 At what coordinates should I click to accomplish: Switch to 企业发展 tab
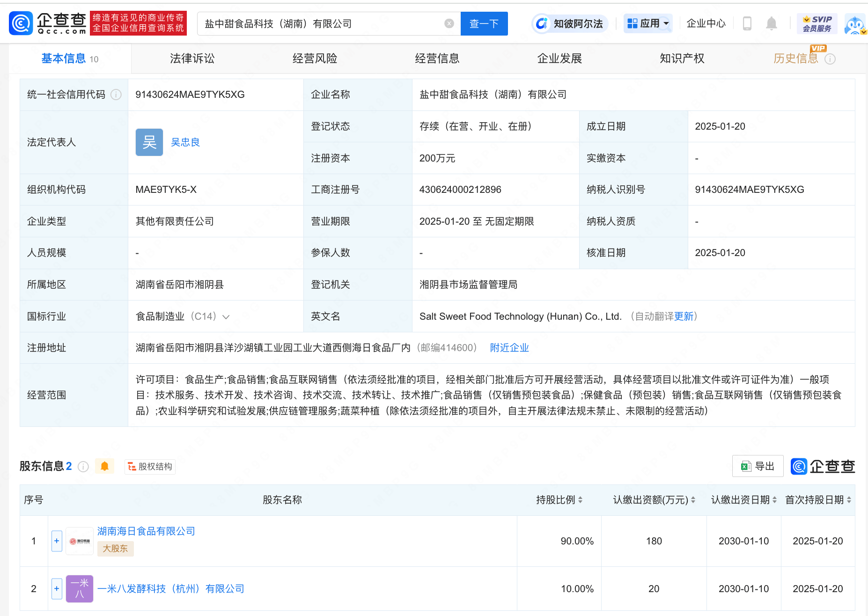[x=559, y=59]
